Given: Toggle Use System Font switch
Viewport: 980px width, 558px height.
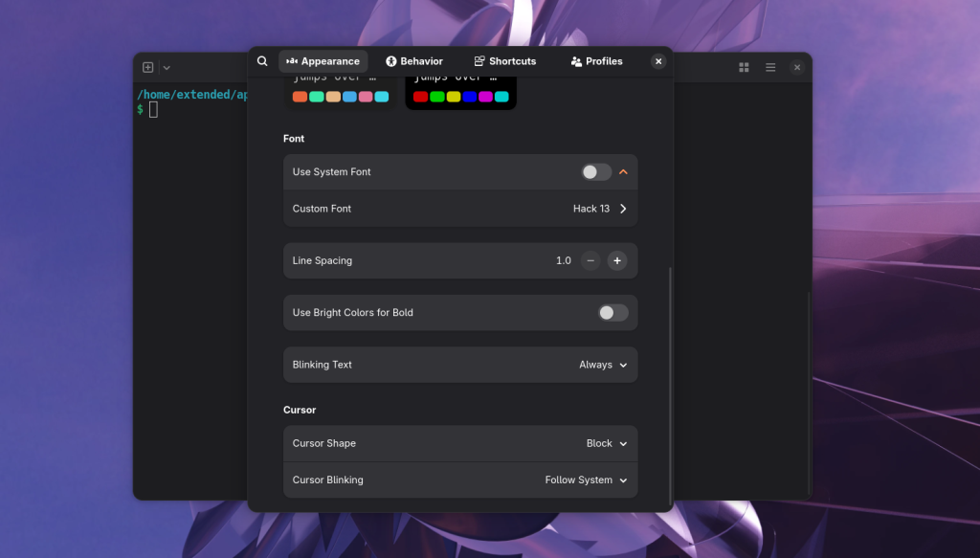Looking at the screenshot, I should tap(596, 172).
